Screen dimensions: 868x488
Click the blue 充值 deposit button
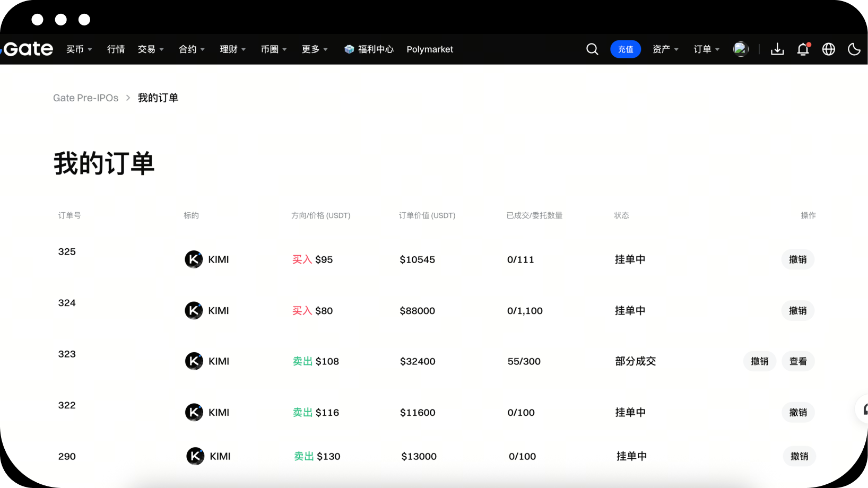pos(626,49)
